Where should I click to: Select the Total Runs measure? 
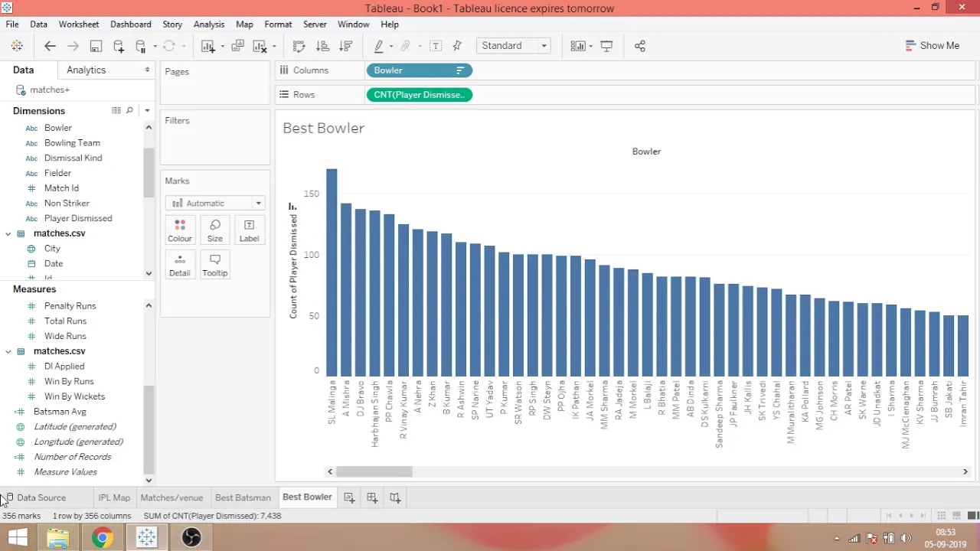(x=65, y=321)
